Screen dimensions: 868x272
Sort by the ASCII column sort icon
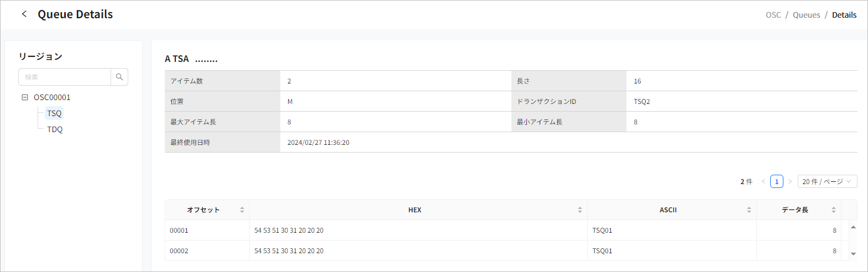coord(749,210)
